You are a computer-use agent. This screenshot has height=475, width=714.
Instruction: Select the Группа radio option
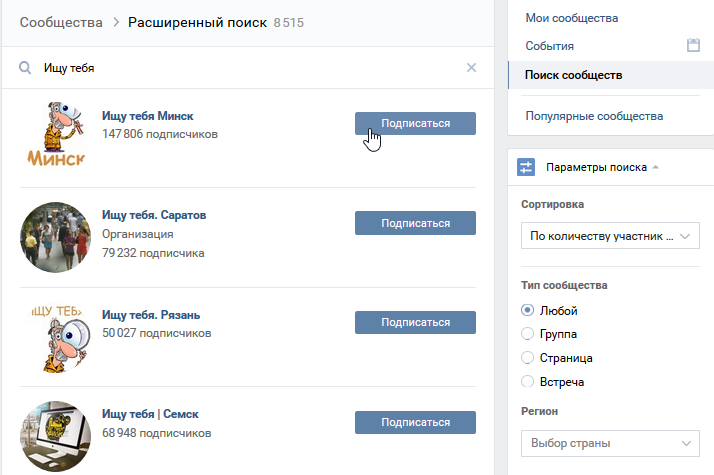coord(528,334)
